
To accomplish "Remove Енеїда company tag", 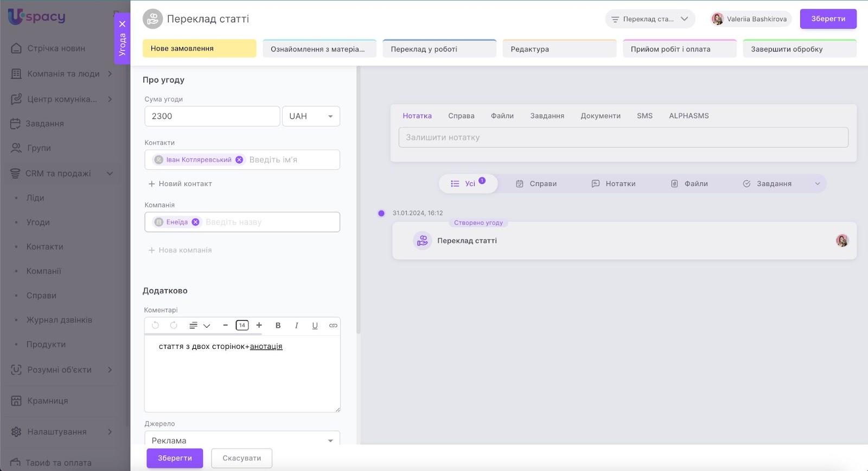I will click(x=195, y=222).
